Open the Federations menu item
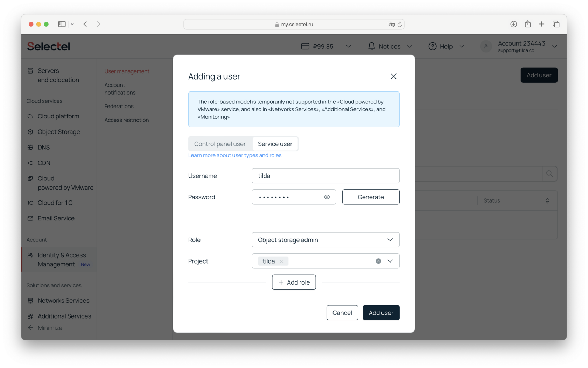This screenshot has height=368, width=588. 119,106
